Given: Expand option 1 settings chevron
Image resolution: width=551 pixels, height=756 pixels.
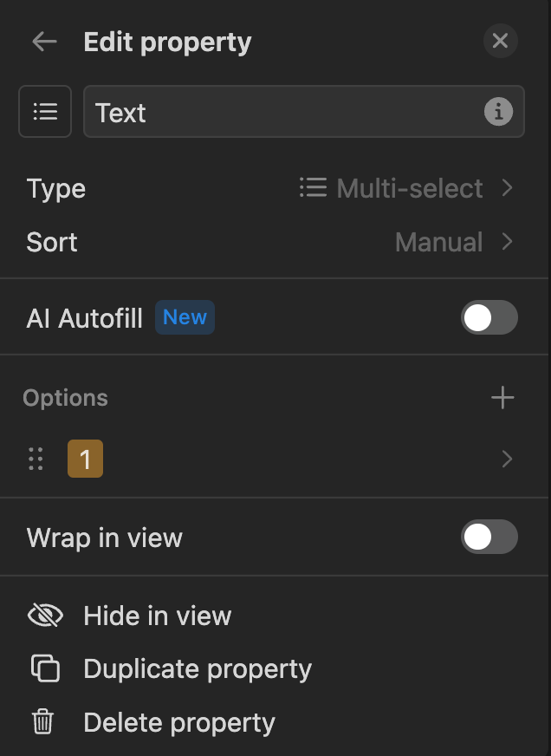Looking at the screenshot, I should (x=508, y=459).
